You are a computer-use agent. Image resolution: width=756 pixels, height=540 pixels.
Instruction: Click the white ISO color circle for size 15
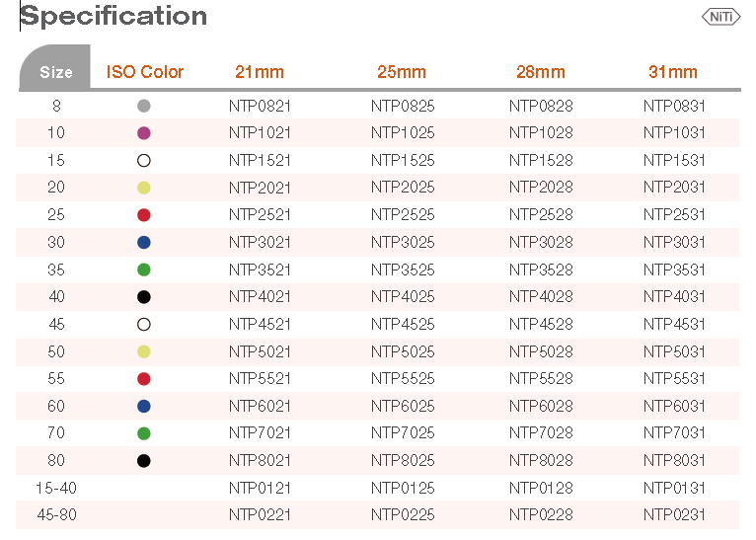144,160
